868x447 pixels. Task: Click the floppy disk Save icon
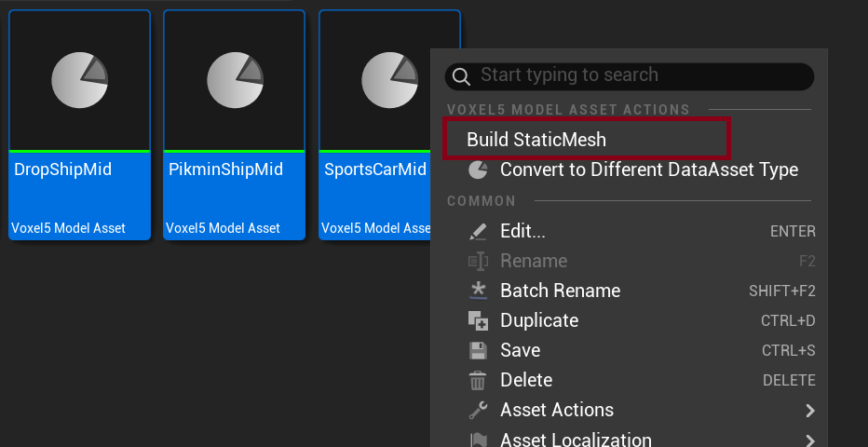click(477, 350)
